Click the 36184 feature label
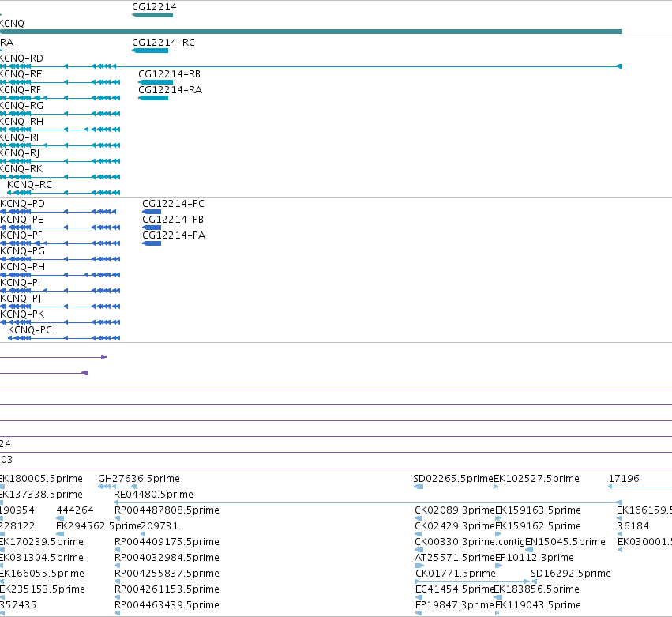 pos(633,526)
